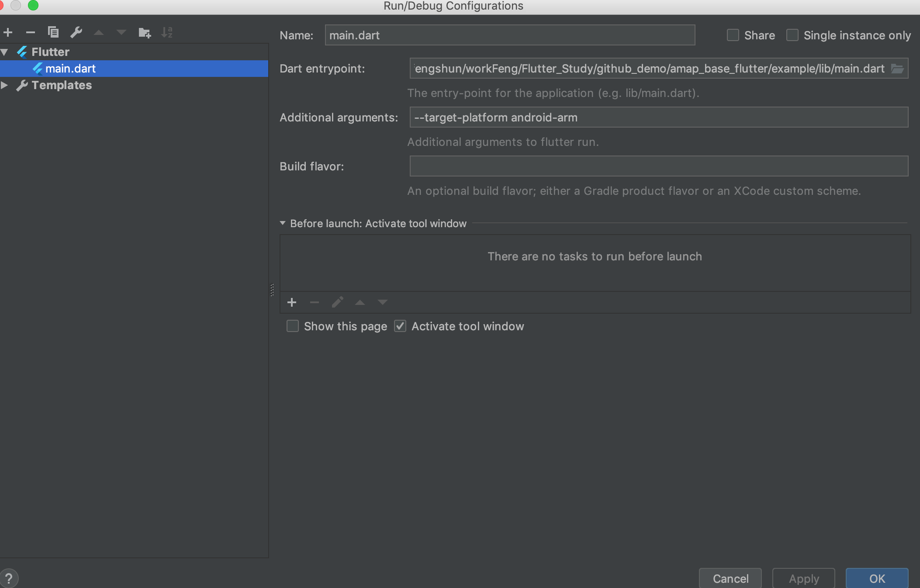
Task: Sort configurations alphabetically
Action: click(167, 32)
